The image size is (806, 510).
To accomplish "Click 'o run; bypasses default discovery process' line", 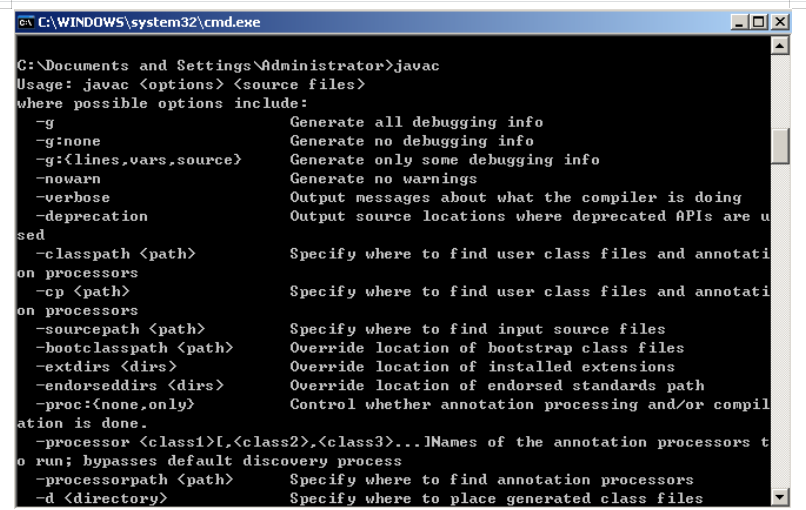I will point(209,461).
